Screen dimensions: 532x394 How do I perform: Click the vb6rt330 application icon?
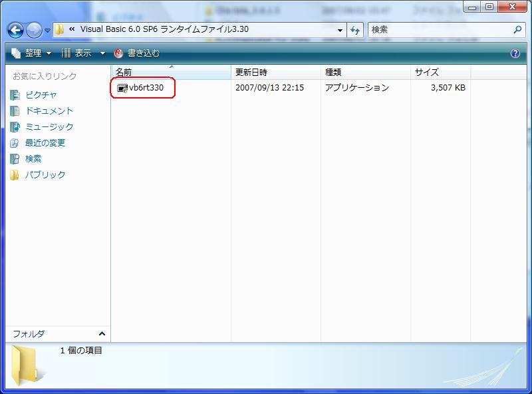(x=122, y=88)
